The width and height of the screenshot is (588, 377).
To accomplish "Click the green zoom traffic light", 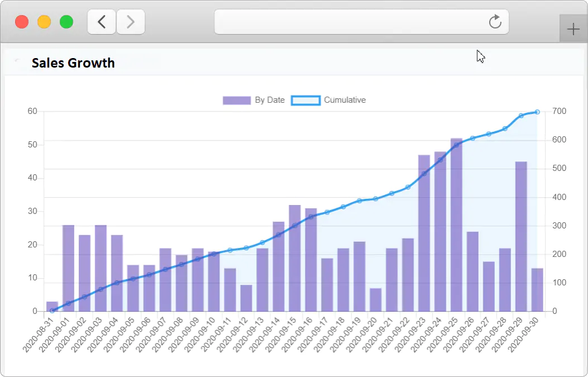I will point(66,21).
